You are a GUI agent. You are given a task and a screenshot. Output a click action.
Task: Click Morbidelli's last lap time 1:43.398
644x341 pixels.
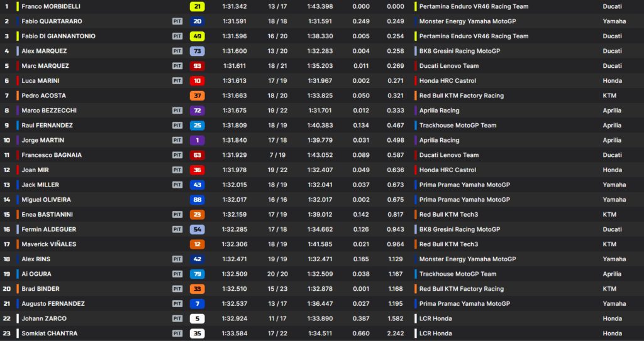(x=320, y=6)
